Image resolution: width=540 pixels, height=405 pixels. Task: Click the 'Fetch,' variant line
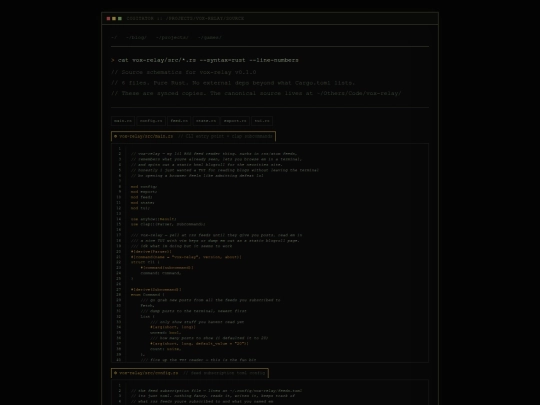tap(147, 305)
